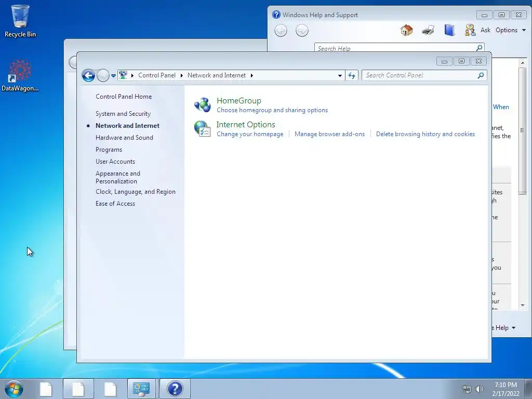Click Help window forward arrow
The width and height of the screenshot is (532, 399).
tap(302, 31)
